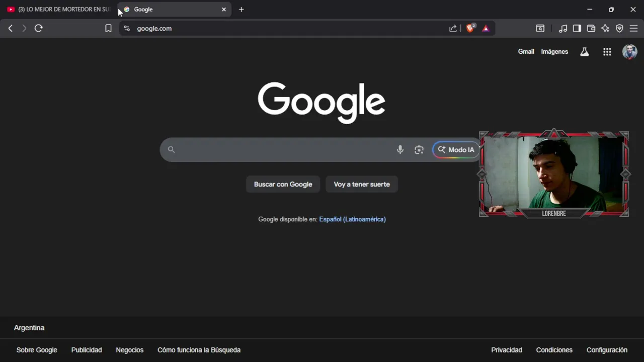The height and width of the screenshot is (362, 644).
Task: Go back using the back arrow
Action: point(10,29)
